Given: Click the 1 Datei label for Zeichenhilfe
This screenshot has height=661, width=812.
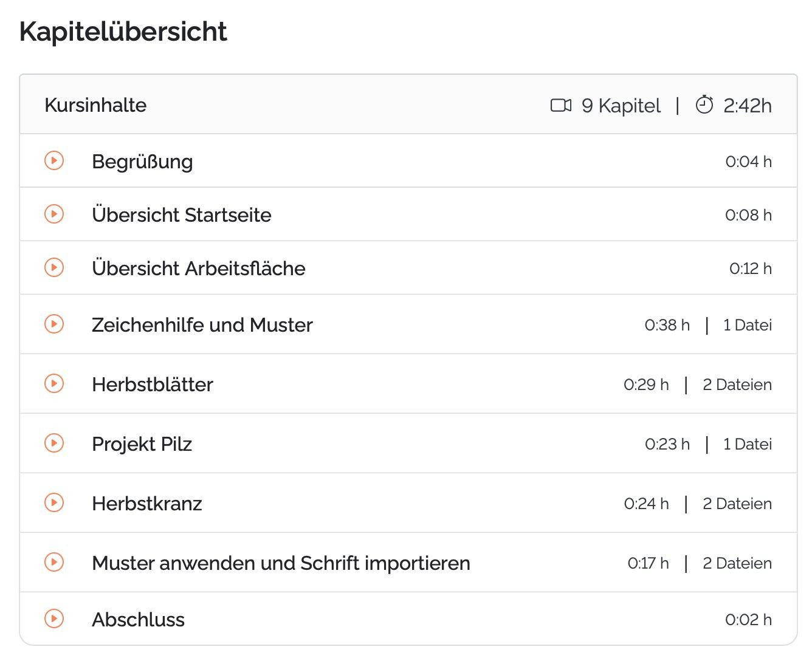Looking at the screenshot, I should (747, 325).
